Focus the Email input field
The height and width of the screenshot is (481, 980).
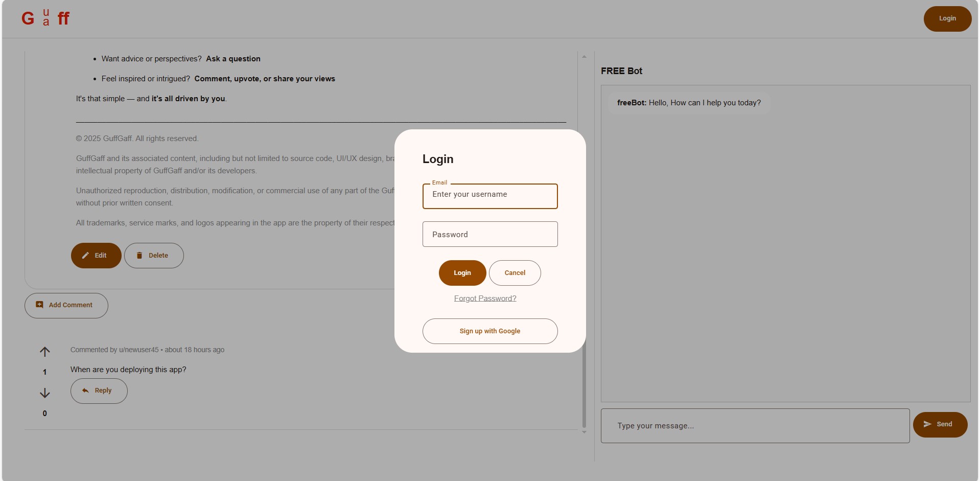[x=489, y=196]
